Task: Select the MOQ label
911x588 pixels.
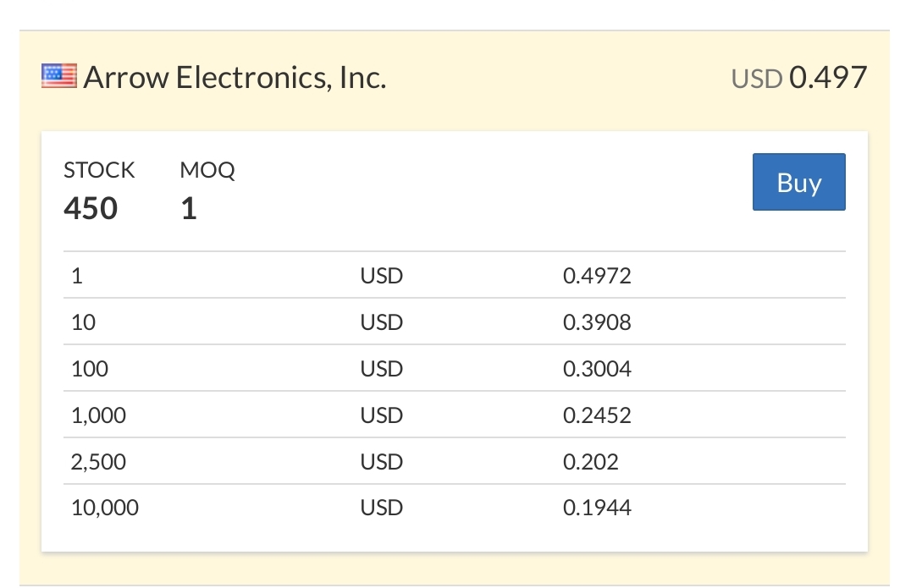Action: [207, 170]
